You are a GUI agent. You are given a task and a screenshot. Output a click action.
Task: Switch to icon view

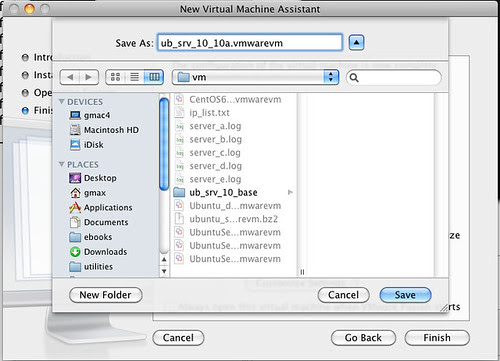[115, 77]
